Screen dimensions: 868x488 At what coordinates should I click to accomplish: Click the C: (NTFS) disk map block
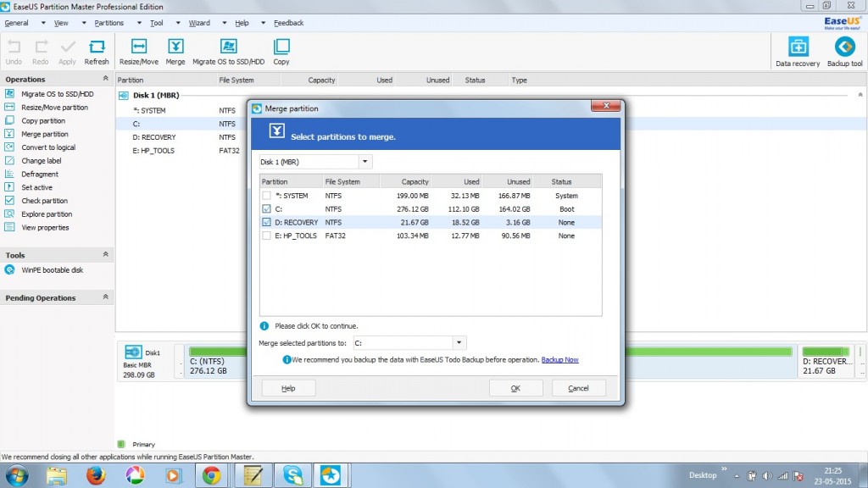coord(491,361)
